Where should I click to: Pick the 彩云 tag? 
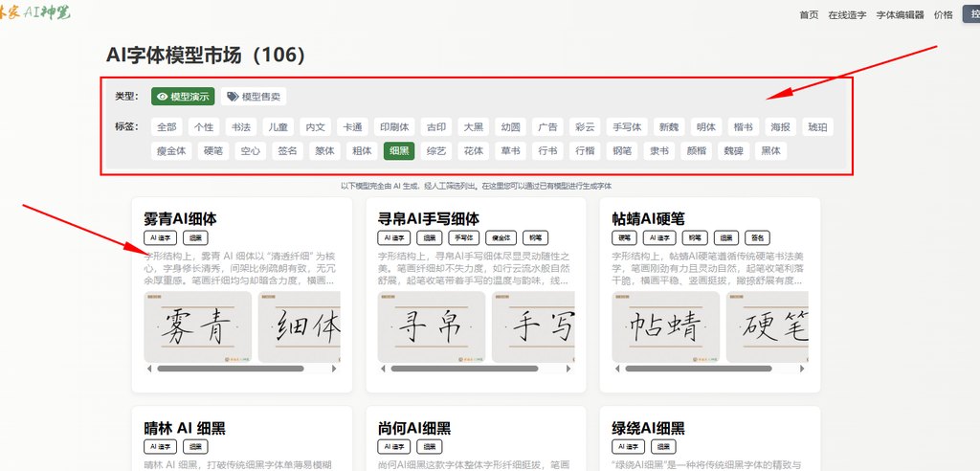585,127
